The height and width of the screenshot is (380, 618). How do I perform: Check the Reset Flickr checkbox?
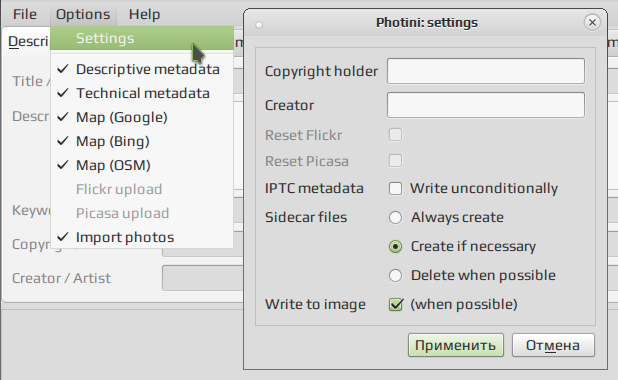395,135
